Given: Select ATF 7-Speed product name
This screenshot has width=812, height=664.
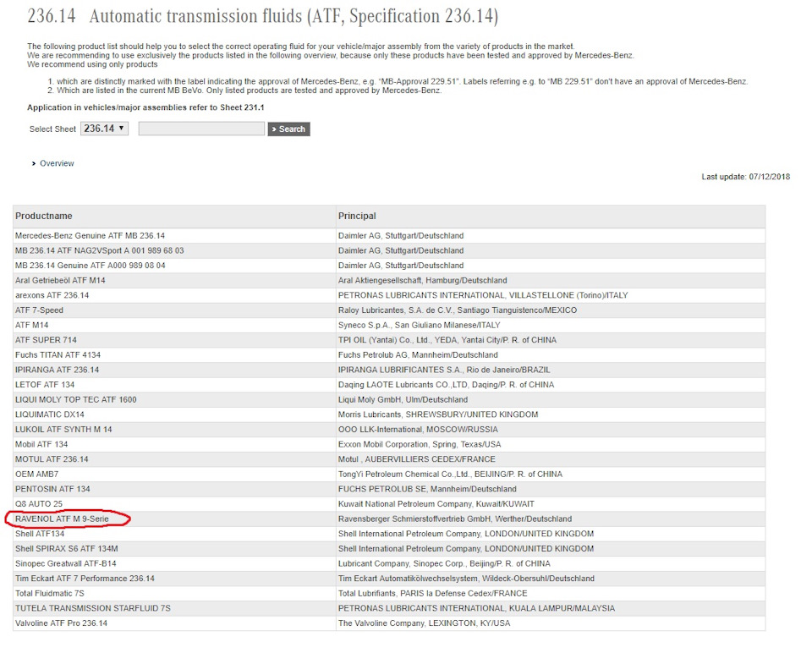Looking at the screenshot, I should pos(39,310).
